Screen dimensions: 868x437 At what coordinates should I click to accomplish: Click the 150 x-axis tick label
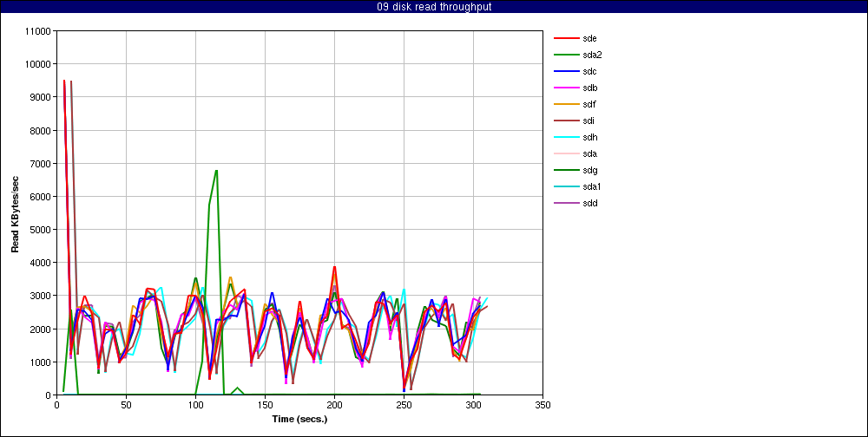pos(265,404)
